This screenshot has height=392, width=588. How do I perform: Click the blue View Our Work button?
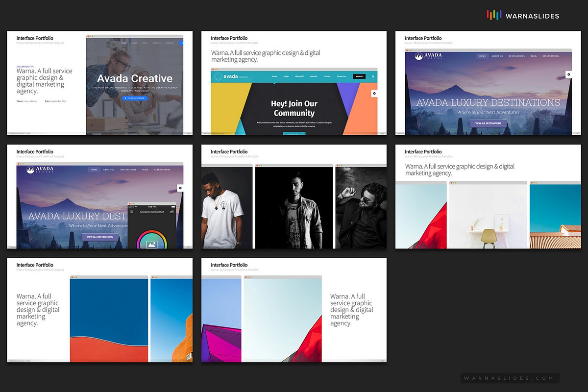click(x=134, y=98)
